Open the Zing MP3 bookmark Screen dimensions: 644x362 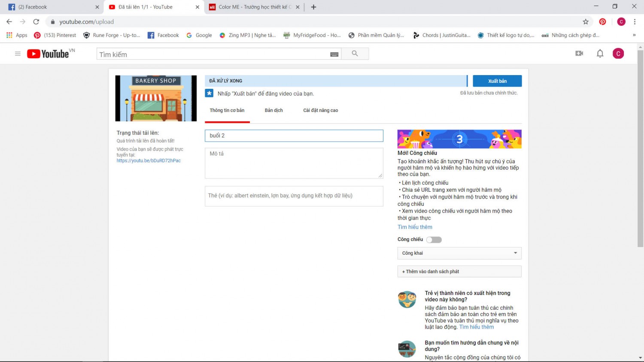click(247, 35)
